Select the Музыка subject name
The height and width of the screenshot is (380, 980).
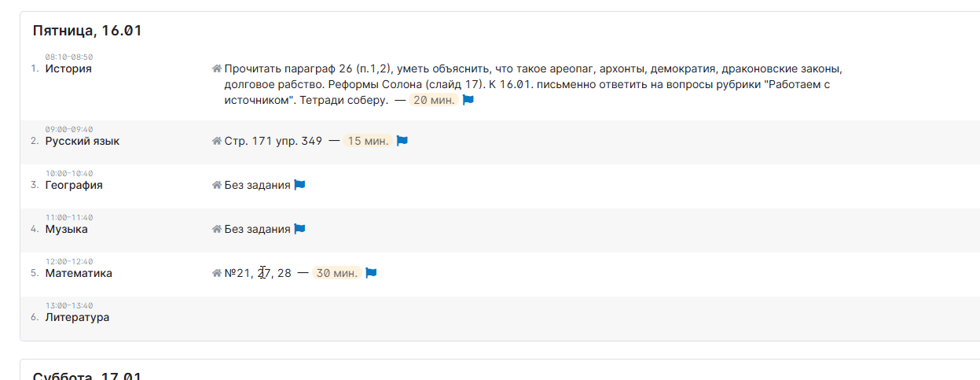point(67,229)
